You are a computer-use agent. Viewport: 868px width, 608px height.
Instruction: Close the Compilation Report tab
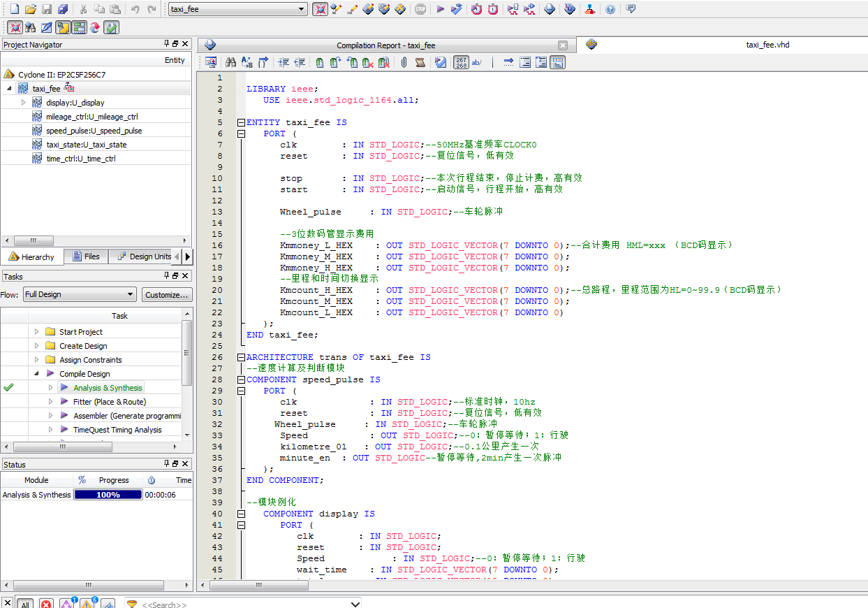coord(563,45)
